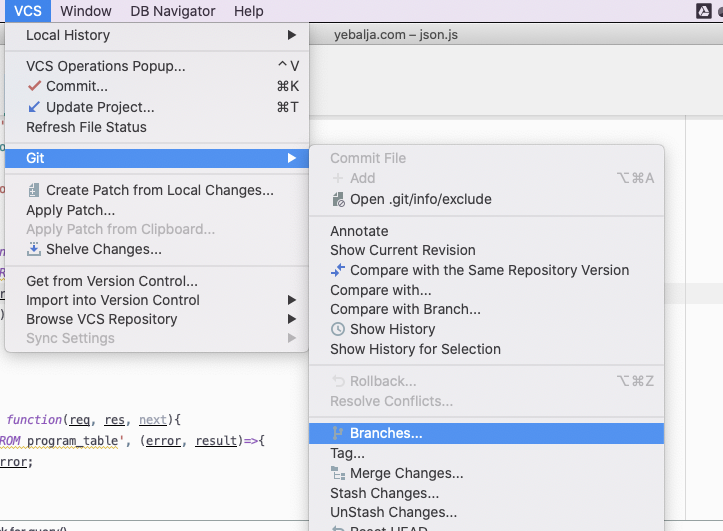This screenshot has width=723, height=531.
Task: Select Show History for Selection
Action: tap(486, 349)
